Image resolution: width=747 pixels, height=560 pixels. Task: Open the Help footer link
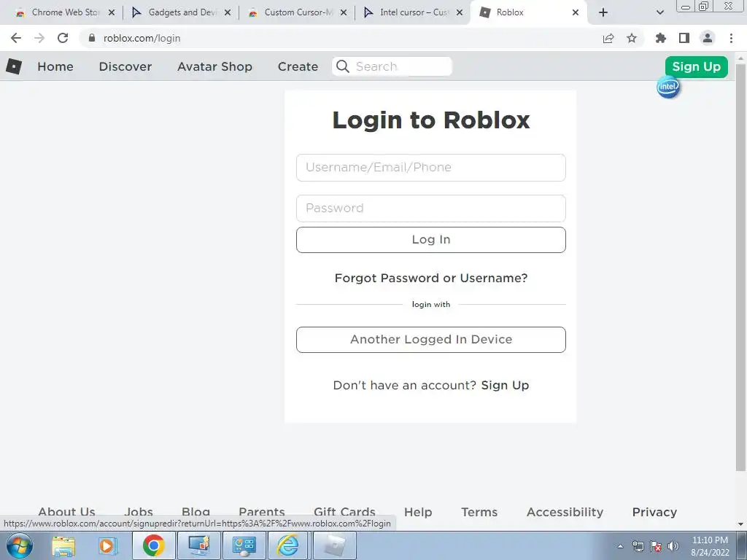point(418,512)
